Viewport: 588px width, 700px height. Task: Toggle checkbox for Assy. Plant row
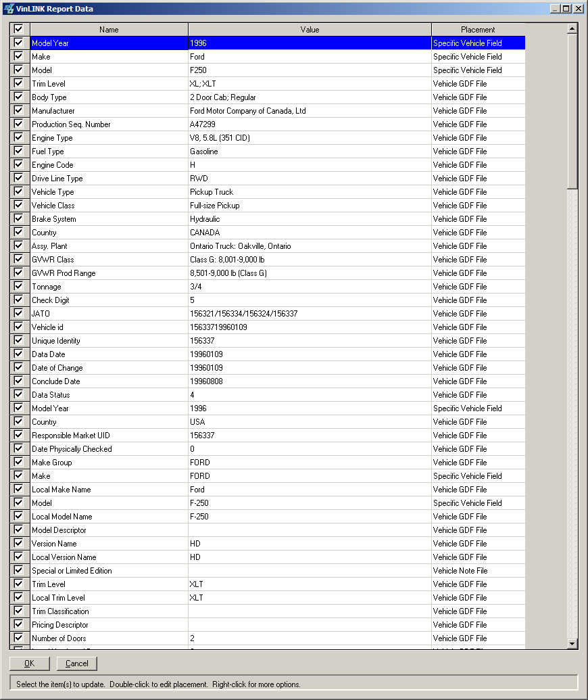point(18,246)
